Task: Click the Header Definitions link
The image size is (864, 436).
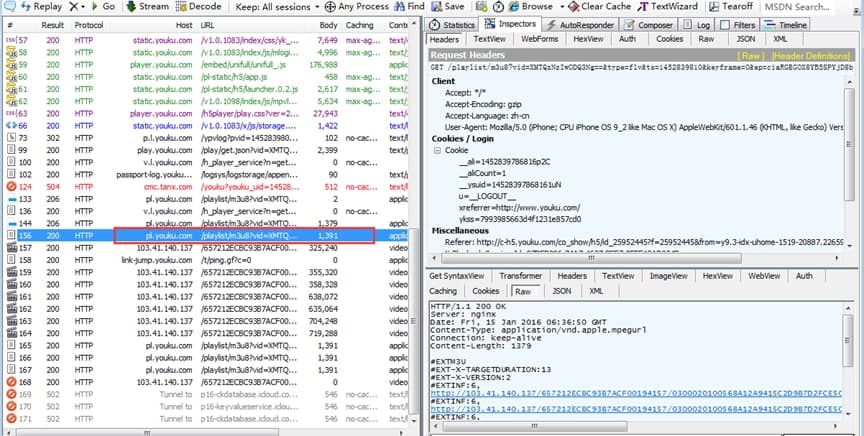Action: (813, 56)
